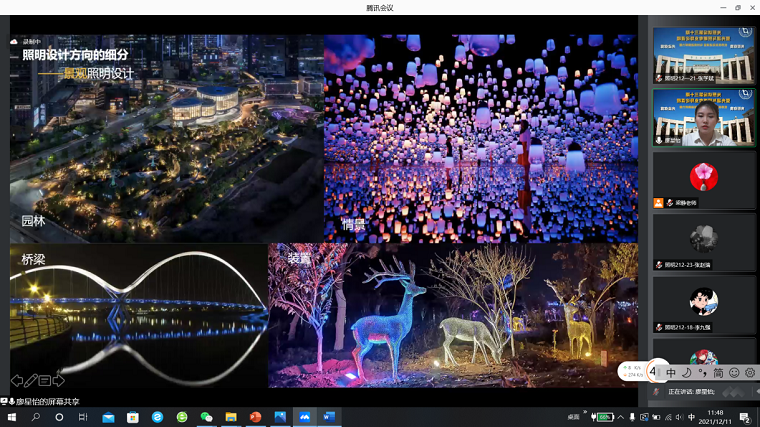The height and width of the screenshot is (427, 760).
Task: Open the Windows Start menu
Action: pyautogui.click(x=11, y=417)
